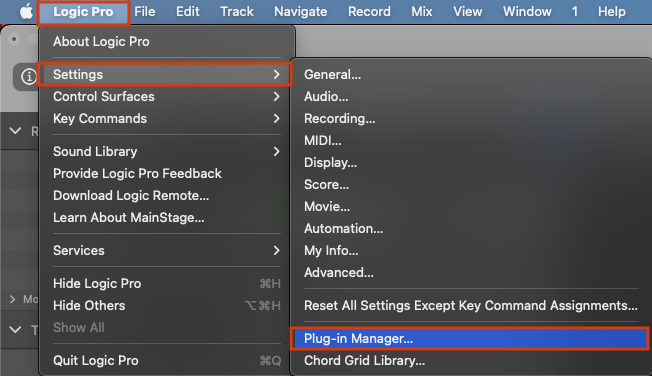Screen dimensions: 652x376
Task: Open MIDI… settings
Action: click(x=470, y=141)
